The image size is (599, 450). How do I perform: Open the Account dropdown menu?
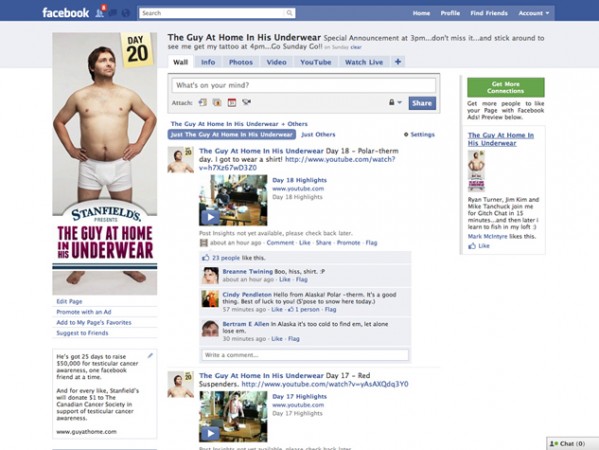[x=534, y=13]
